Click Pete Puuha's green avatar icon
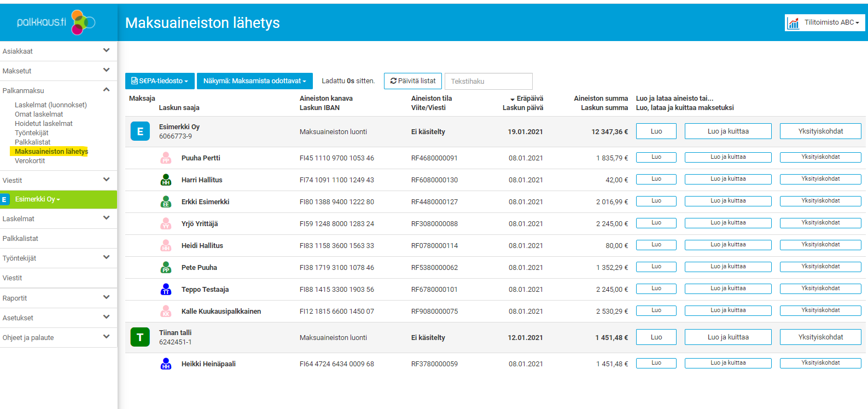Image resolution: width=868 pixels, height=409 pixels. click(x=166, y=268)
